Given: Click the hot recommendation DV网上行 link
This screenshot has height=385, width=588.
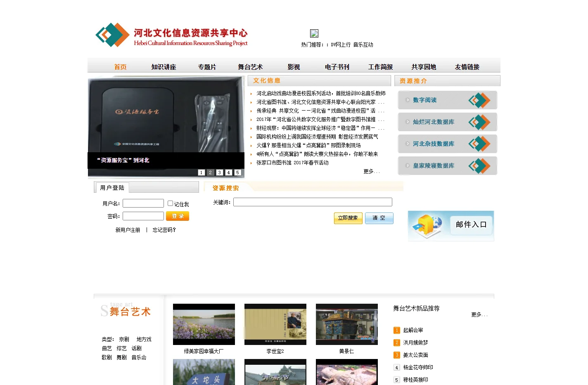Looking at the screenshot, I should click(x=341, y=45).
